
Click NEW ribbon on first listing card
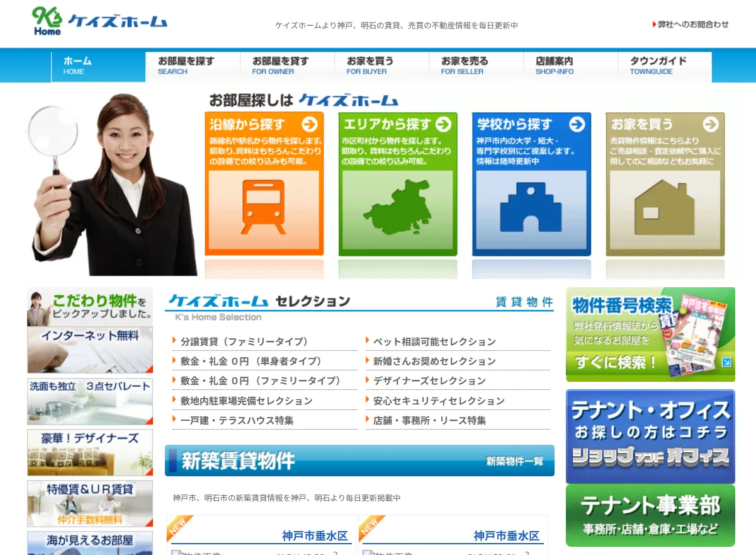(179, 528)
